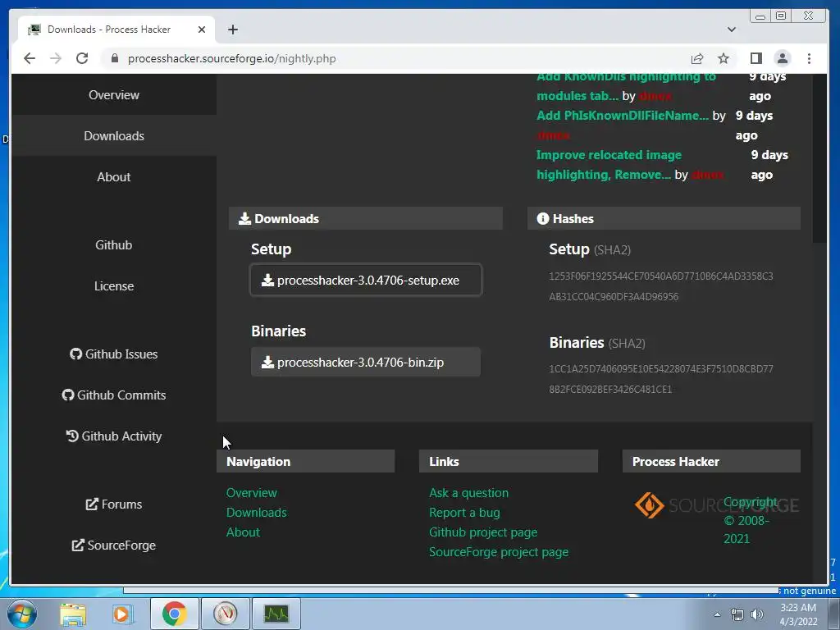
Task: Select the Downloads - Process Hacker tab
Action: point(116,30)
